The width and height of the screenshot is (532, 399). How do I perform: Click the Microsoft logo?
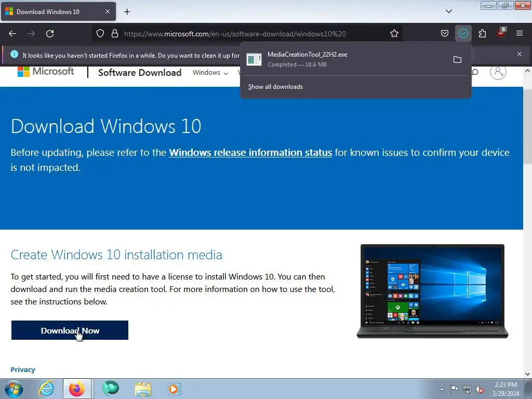pos(46,72)
